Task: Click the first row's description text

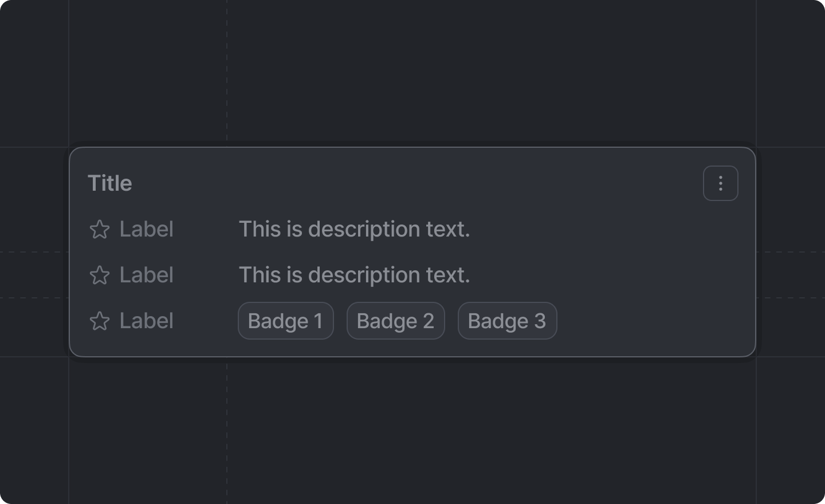Action: (x=354, y=229)
